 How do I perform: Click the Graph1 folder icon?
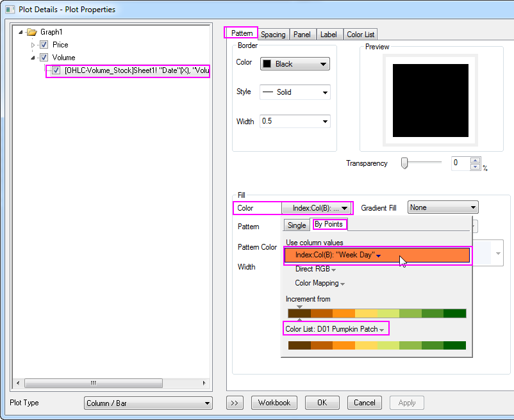[x=31, y=31]
